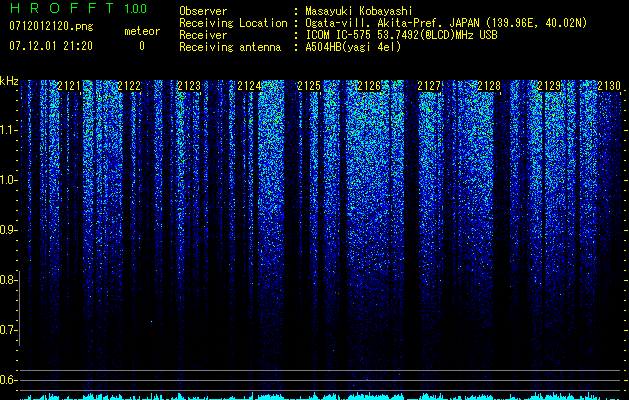Image resolution: width=629 pixels, height=400 pixels.
Task: Click the 2129 time marker
Action: click(549, 86)
